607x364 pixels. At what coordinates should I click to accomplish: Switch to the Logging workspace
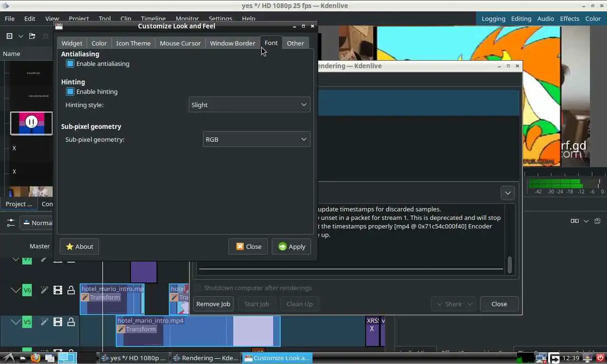(x=493, y=18)
